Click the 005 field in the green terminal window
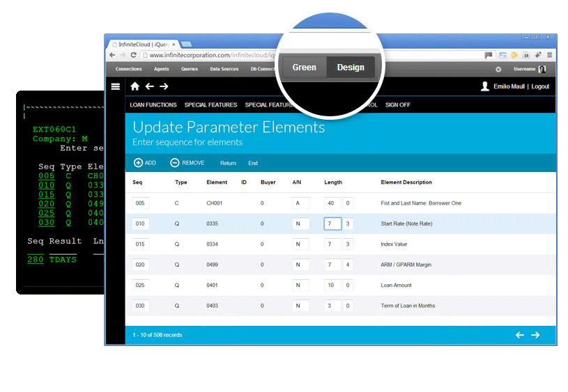This screenshot has width=568, height=392. [x=47, y=176]
